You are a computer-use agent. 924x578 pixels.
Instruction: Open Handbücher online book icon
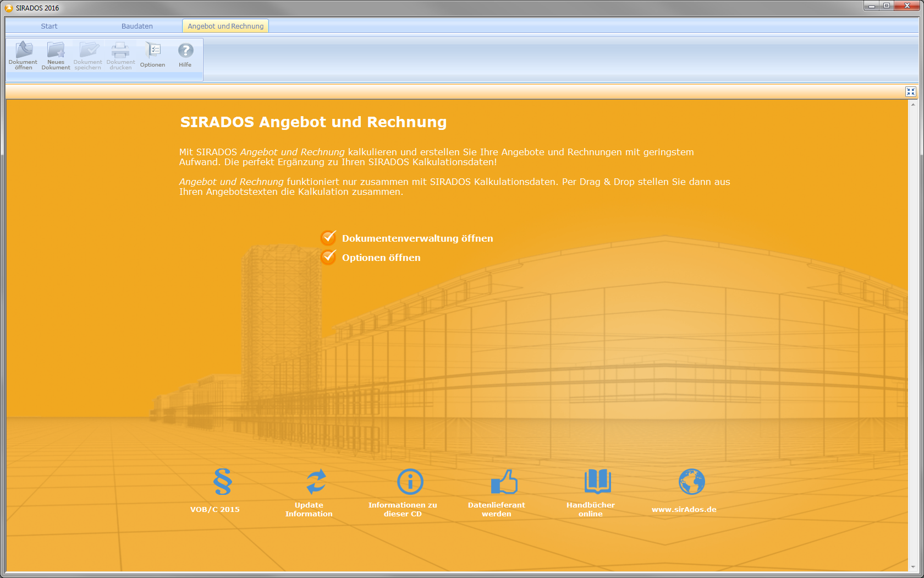point(598,482)
